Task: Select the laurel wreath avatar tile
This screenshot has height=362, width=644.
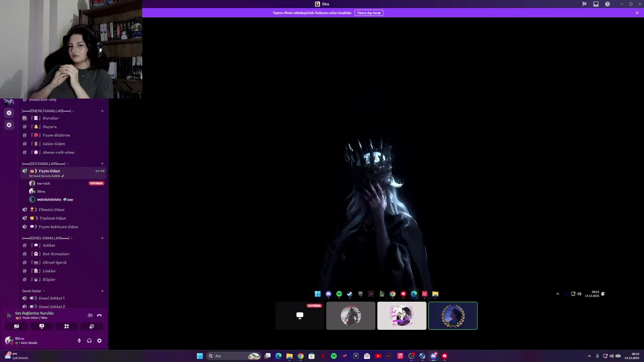Action: [x=453, y=316]
